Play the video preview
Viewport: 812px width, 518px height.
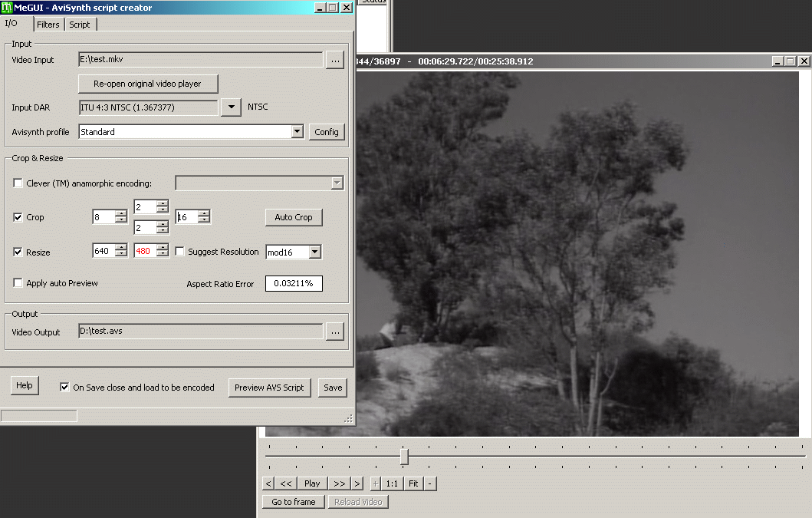[312, 483]
